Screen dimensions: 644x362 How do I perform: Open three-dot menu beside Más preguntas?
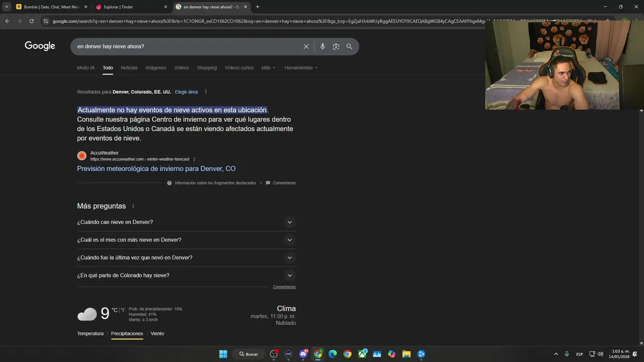133,206
